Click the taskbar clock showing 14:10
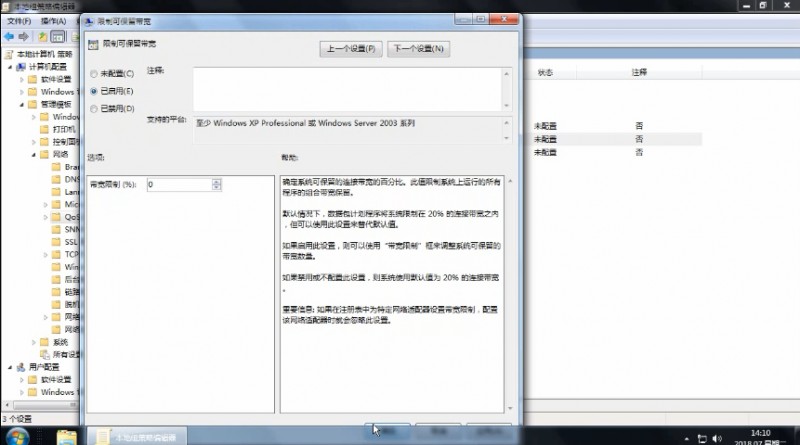The width and height of the screenshot is (800, 445). pyautogui.click(x=760, y=437)
